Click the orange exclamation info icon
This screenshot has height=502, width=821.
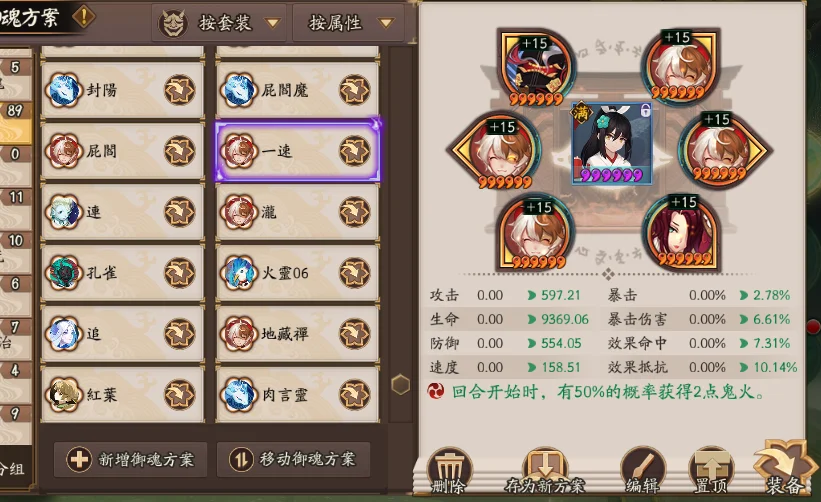coord(84,16)
